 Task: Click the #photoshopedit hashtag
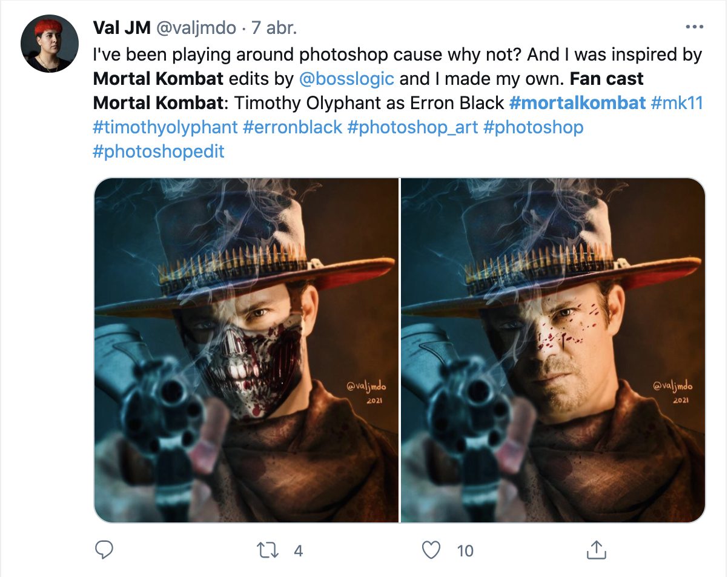pos(159,152)
